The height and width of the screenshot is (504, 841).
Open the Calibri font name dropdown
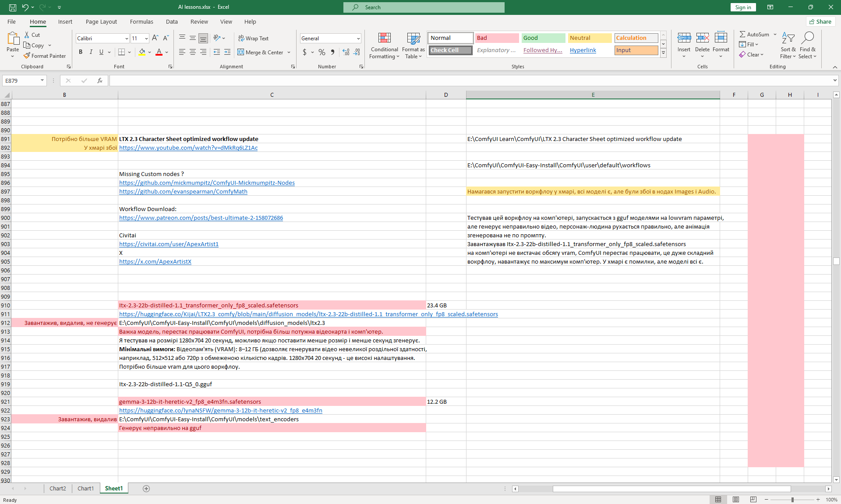click(127, 39)
